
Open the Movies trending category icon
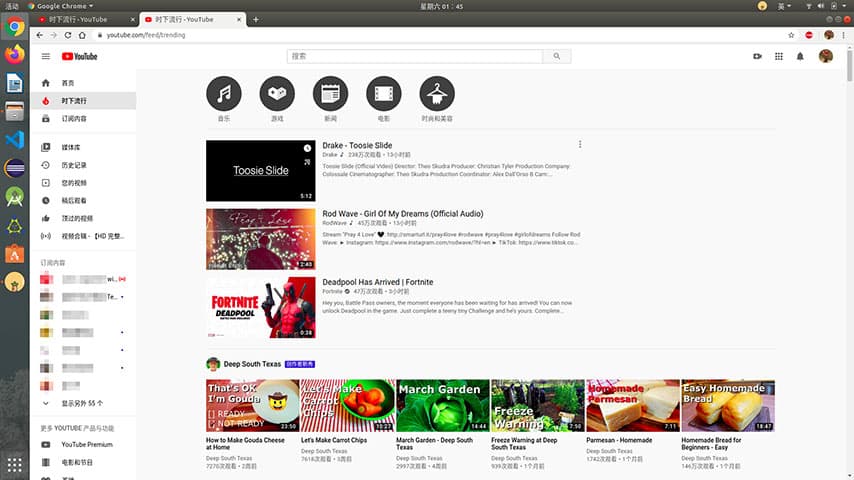(383, 94)
